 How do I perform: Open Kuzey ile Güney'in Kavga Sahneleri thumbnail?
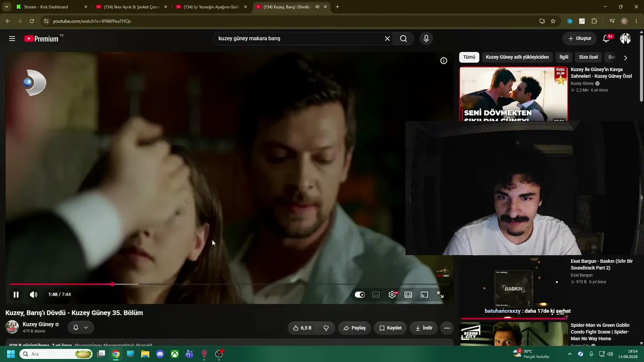click(513, 94)
